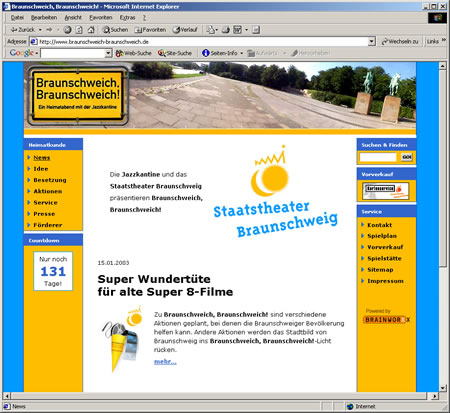Open the Datei menu

[x=17, y=18]
